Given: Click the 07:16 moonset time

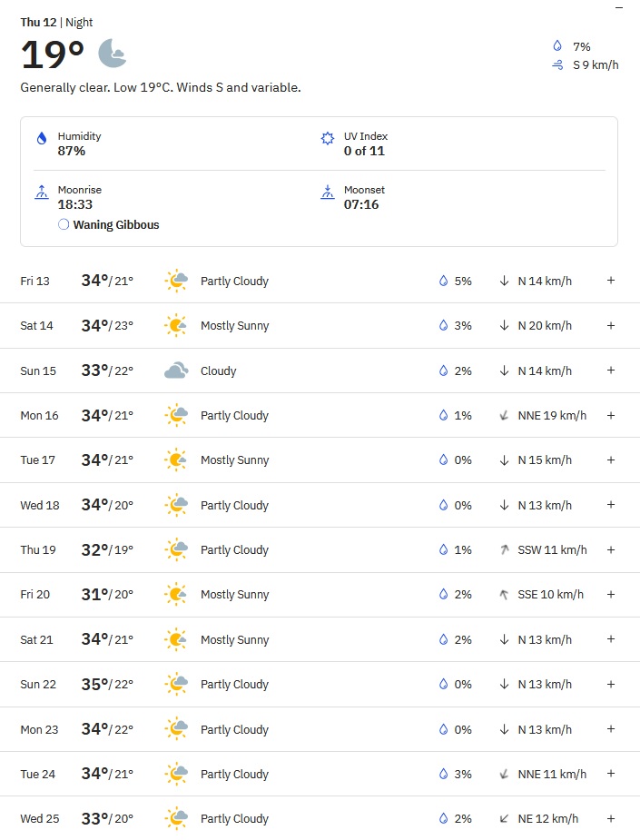Looking at the screenshot, I should click(361, 204).
